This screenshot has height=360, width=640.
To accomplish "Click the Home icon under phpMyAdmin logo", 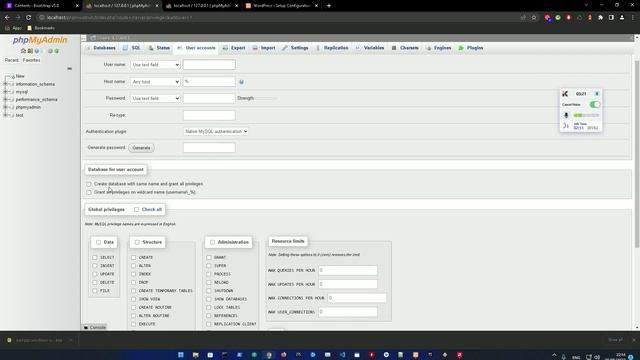I will 23,51.
